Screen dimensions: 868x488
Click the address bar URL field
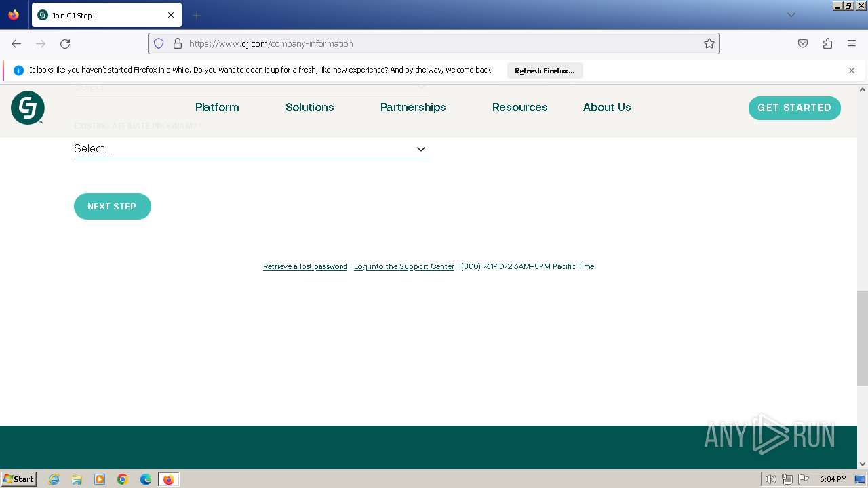(434, 43)
